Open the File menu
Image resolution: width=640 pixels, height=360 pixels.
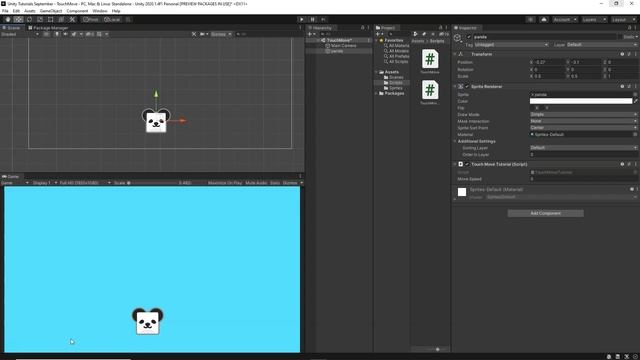click(x=5, y=11)
